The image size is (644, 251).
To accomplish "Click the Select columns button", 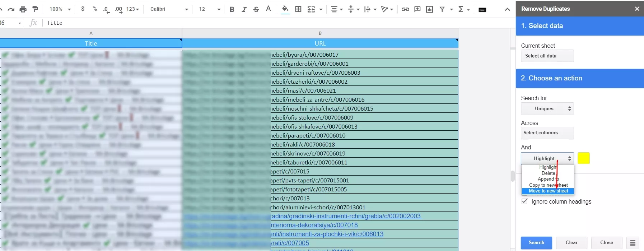I will pos(547,133).
